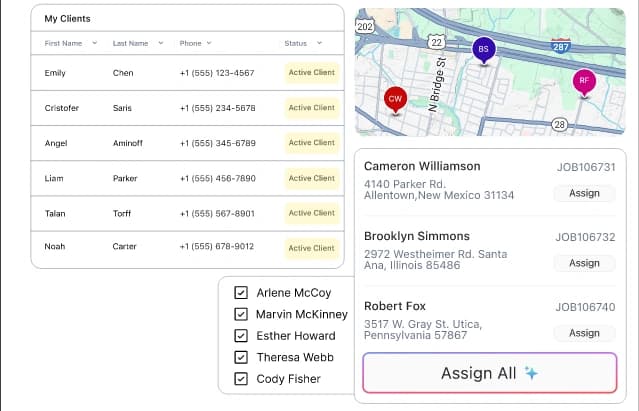639x411 pixels.
Task: Select Emily Chen's Active Client status badge
Action: click(312, 73)
